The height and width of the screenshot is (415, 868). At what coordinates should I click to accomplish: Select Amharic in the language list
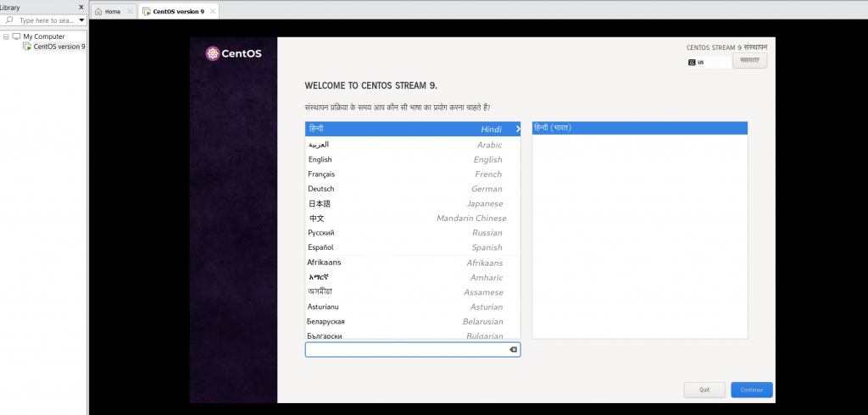(413, 277)
